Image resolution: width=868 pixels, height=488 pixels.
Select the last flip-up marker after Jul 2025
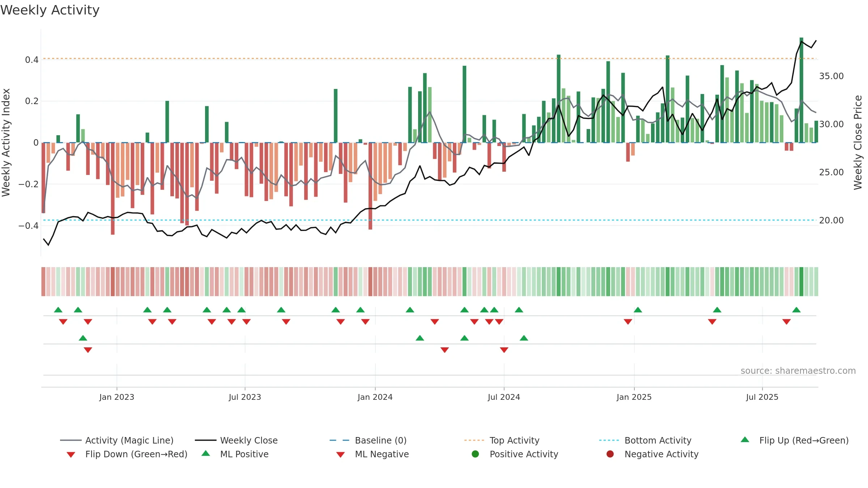796,310
